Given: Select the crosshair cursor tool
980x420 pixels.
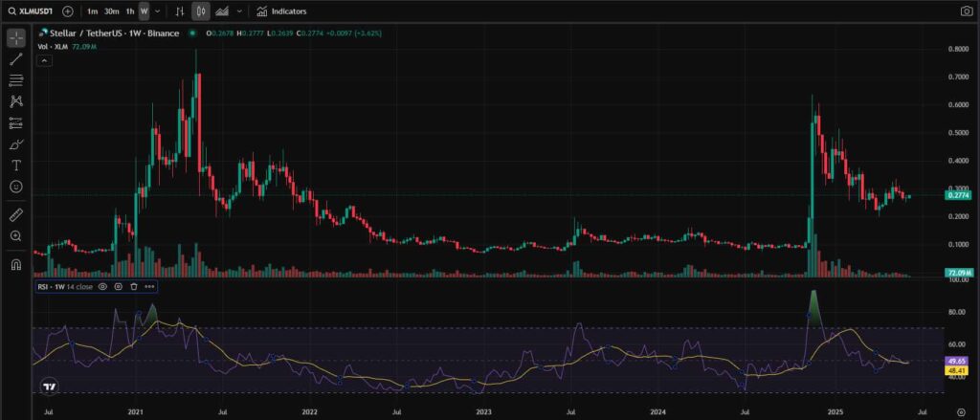Looking at the screenshot, I should pyautogui.click(x=16, y=38).
